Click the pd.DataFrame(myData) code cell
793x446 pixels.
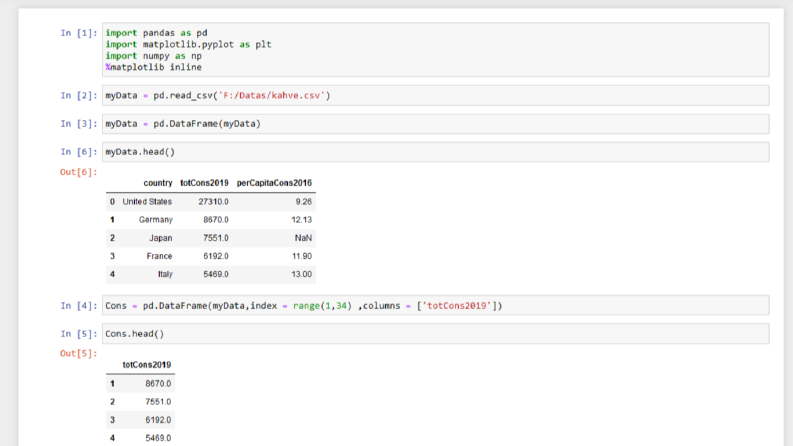tap(435, 124)
